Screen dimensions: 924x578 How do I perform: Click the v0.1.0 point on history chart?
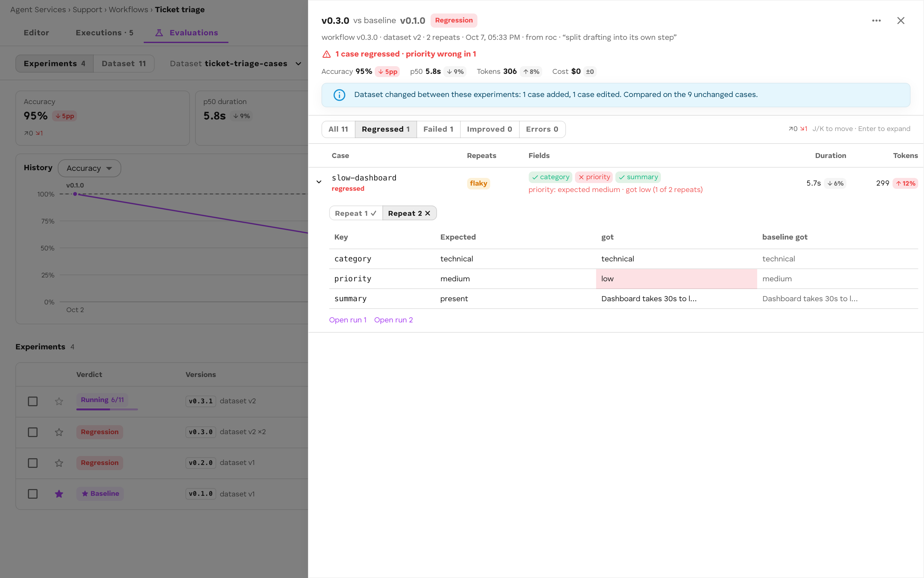pyautogui.click(x=75, y=194)
